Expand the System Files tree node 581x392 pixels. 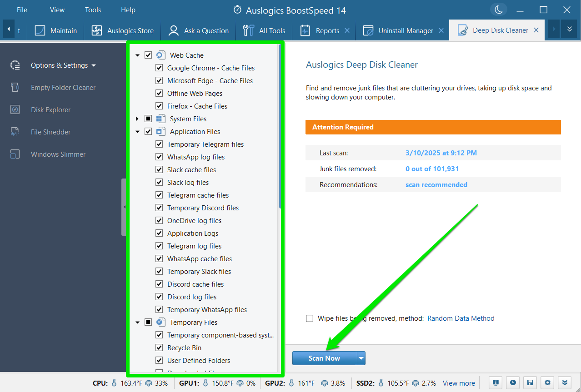(137, 119)
